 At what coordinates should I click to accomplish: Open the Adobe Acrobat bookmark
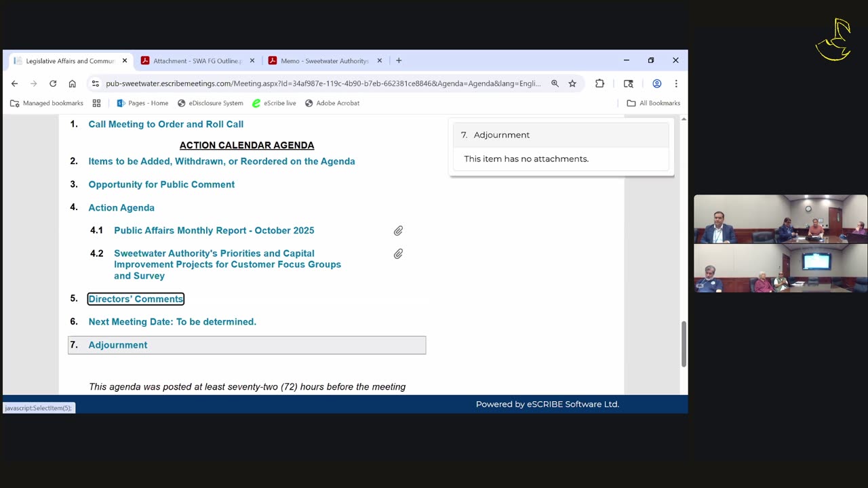(332, 103)
